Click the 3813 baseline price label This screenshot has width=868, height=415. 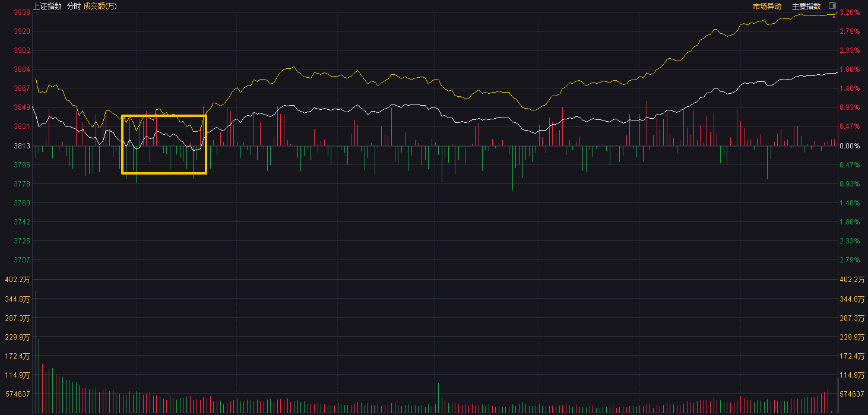click(x=22, y=146)
